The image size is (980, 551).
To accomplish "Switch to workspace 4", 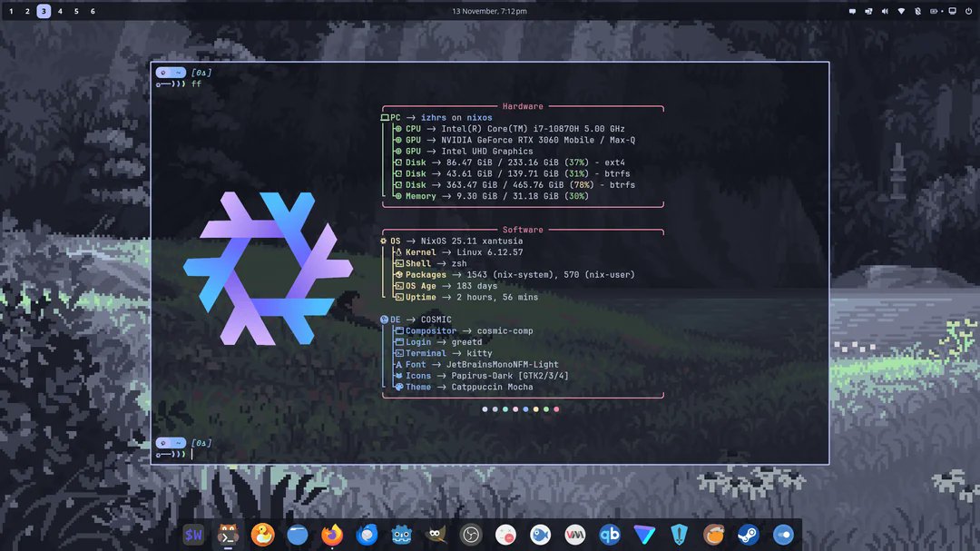I will (x=60, y=11).
